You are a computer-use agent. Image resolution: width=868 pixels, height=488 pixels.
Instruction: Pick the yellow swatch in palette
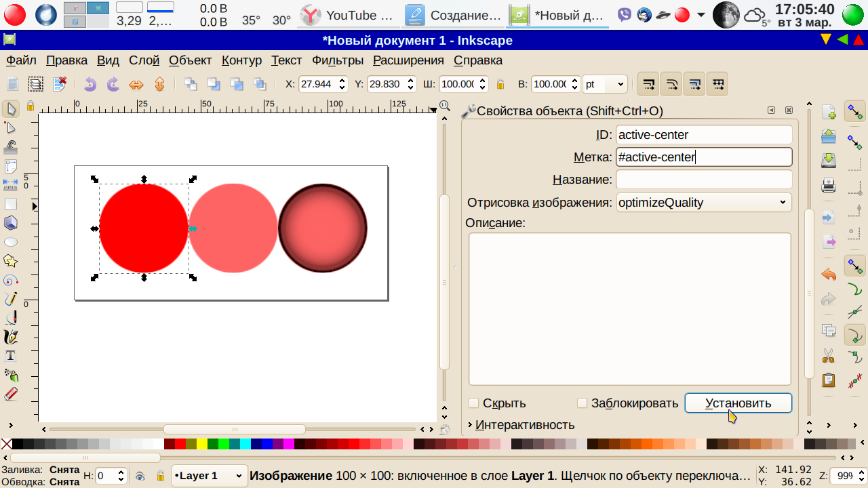coord(201,445)
